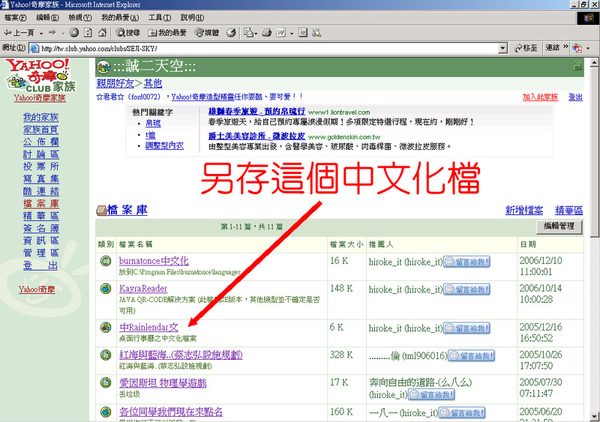This screenshot has width=600, height=422.
Task: Click the file icon of Rainlendar row
Action: (106, 327)
